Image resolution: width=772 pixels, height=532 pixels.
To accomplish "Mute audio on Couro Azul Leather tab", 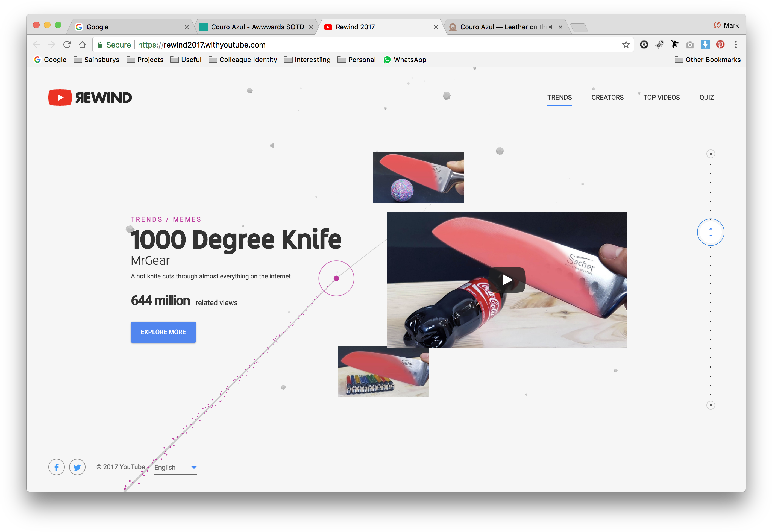I will point(552,27).
